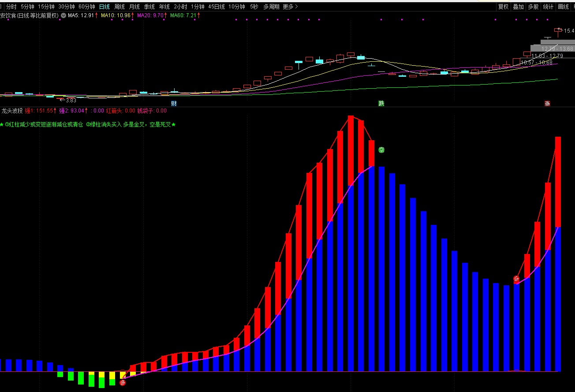Open the 多周期 multi-period view
575x392 pixels.
(271, 7)
